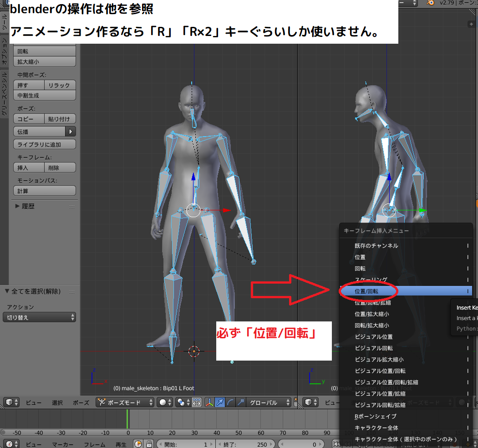Choose キャラクター全体 menu entry
The width and height of the screenshot is (478, 448).
(406, 428)
